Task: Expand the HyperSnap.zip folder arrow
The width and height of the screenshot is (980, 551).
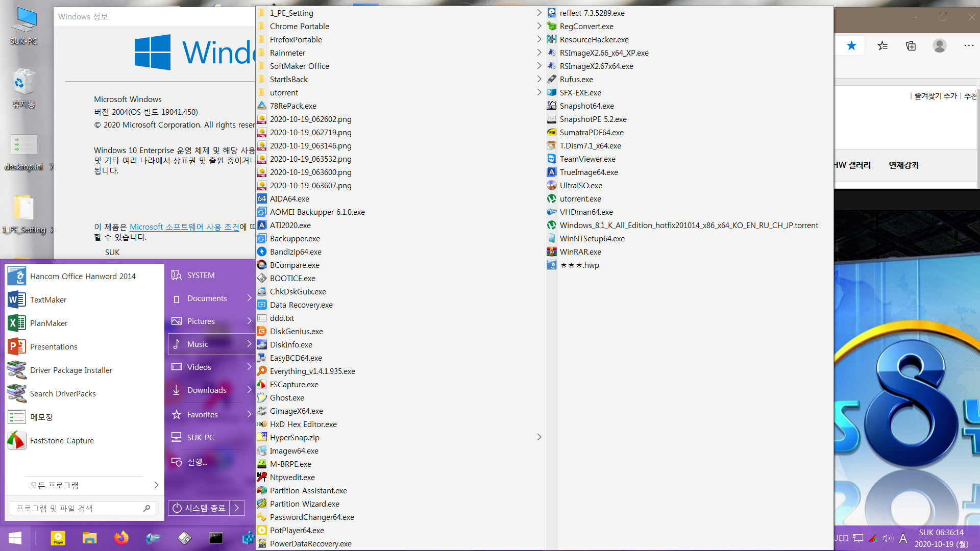Action: click(x=538, y=437)
